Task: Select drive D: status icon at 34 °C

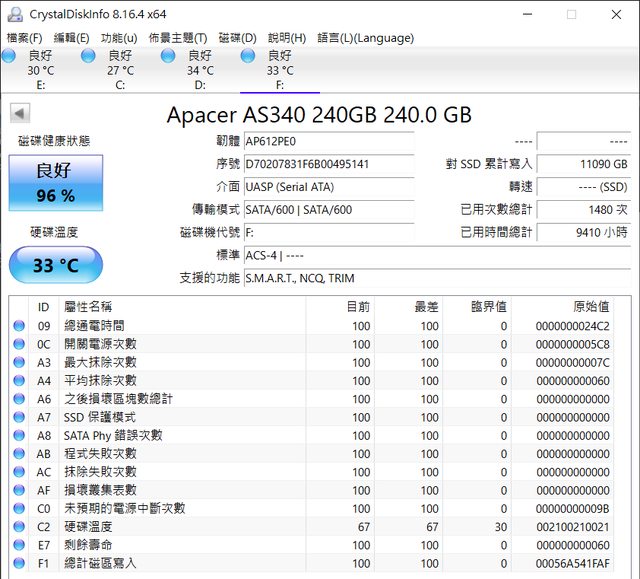Action: point(168,56)
